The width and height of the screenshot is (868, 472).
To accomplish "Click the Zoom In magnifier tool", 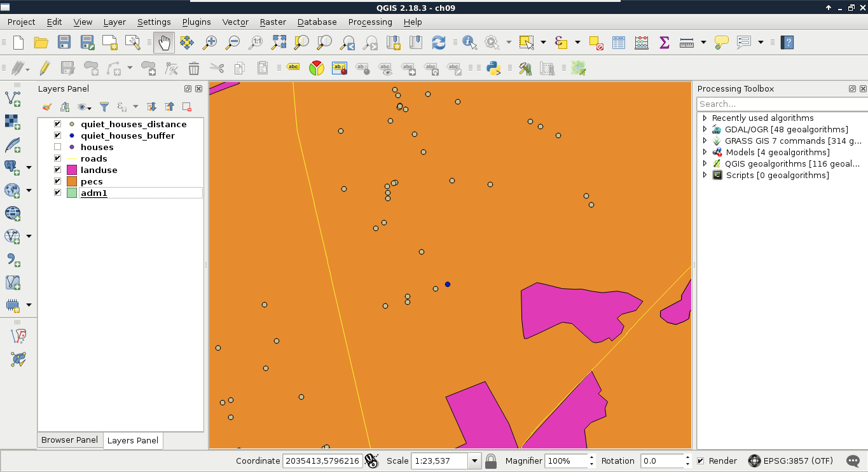I will (209, 43).
